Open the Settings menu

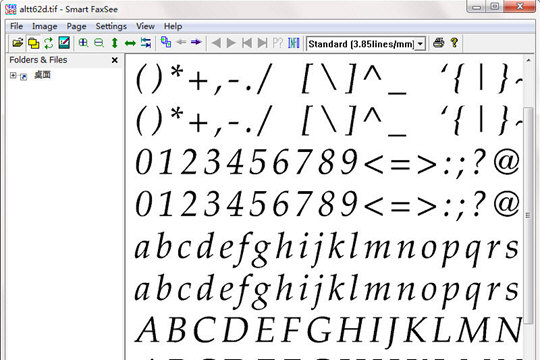[111, 27]
